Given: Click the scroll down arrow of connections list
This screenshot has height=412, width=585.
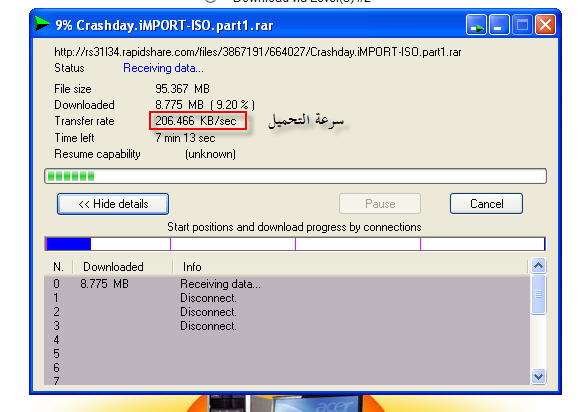Looking at the screenshot, I should 538,376.
